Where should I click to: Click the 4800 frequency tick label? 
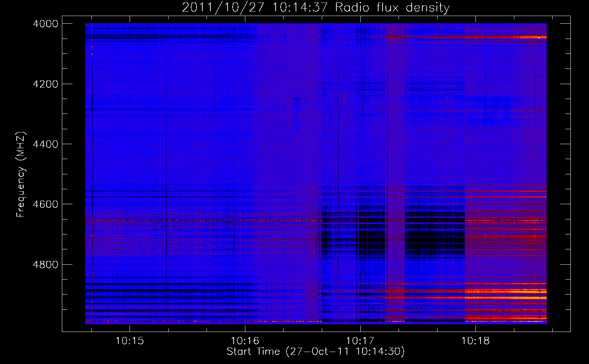coord(46,265)
